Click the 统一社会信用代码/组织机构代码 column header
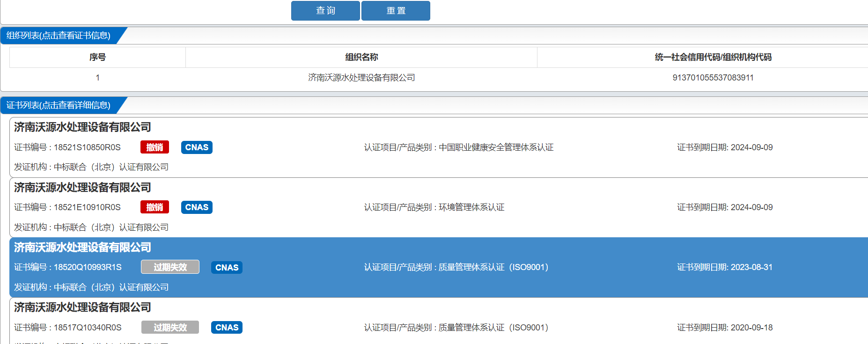Image resolution: width=868 pixels, height=344 pixels. pos(713,57)
